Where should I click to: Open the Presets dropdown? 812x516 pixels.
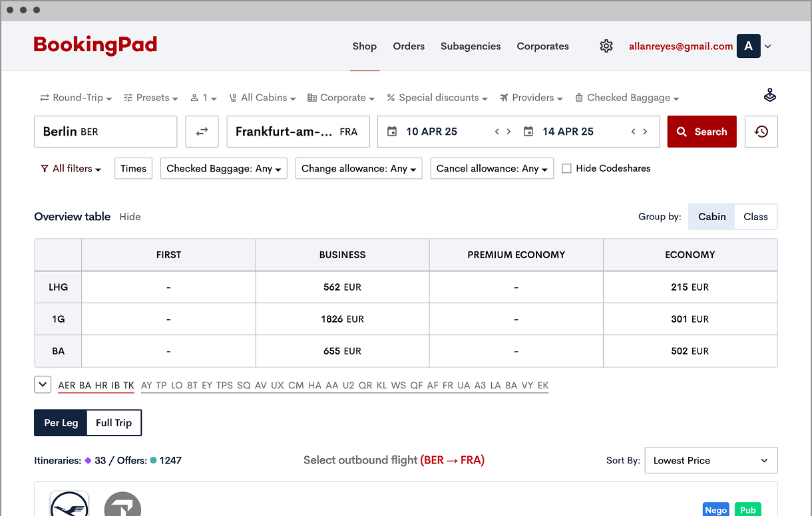coord(151,98)
